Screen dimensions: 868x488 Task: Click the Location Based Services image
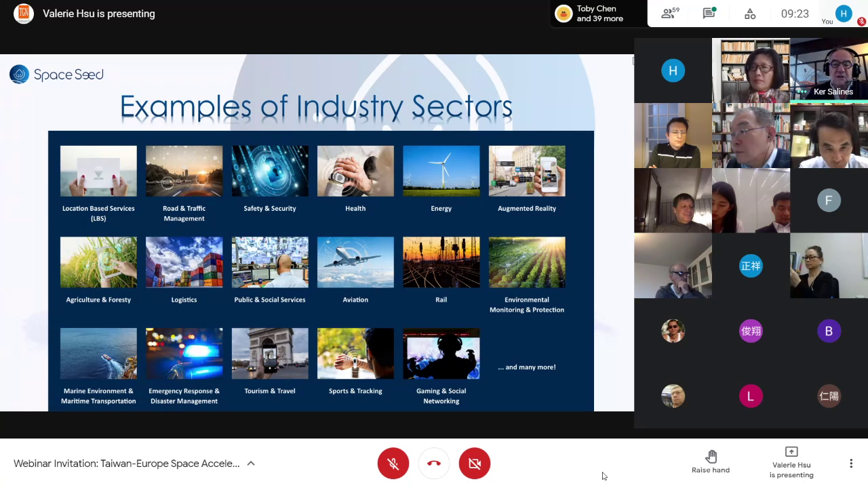click(98, 171)
